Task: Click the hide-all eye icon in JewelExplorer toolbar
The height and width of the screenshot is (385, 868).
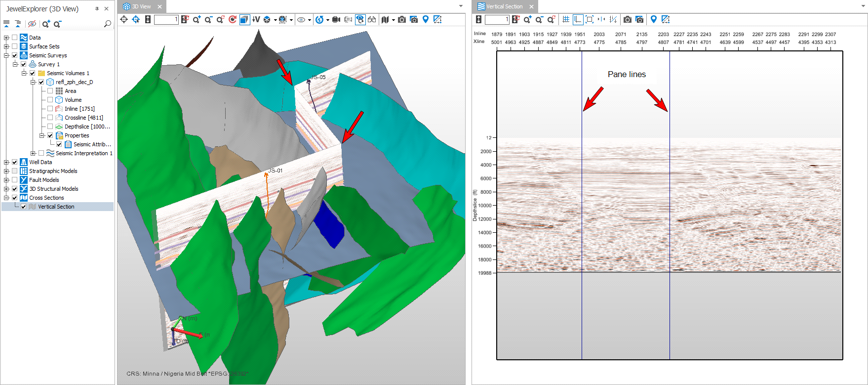Action: click(32, 24)
